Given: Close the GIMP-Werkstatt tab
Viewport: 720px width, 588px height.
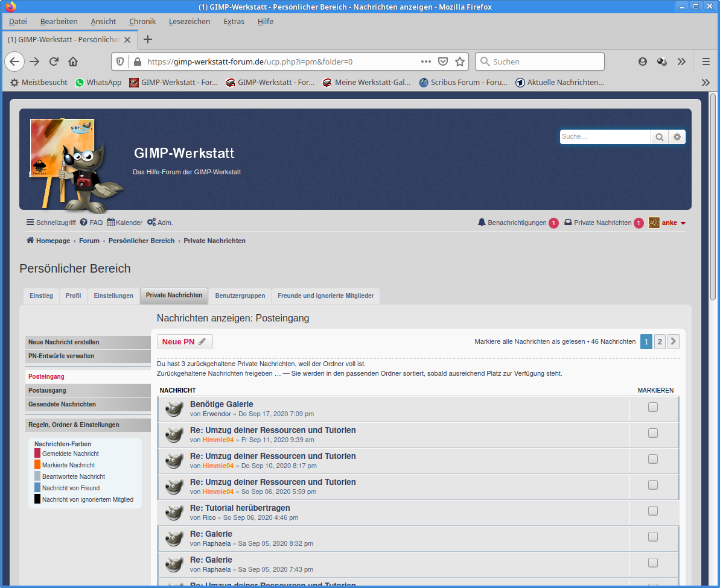Looking at the screenshot, I should coord(127,40).
